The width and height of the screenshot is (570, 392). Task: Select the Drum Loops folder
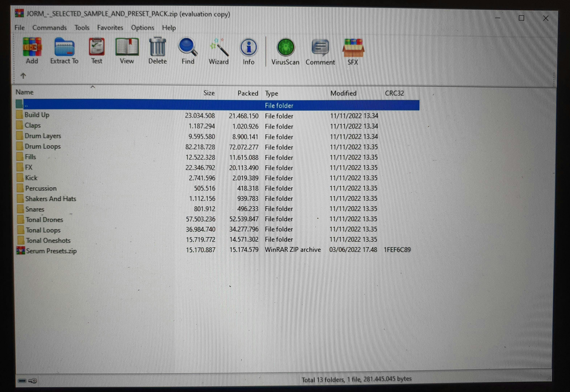coord(43,146)
